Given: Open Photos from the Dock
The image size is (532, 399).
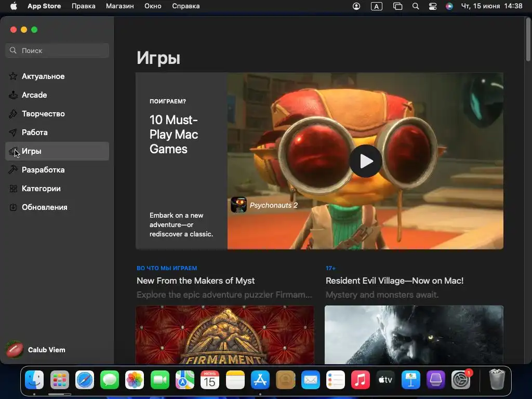Looking at the screenshot, I should click(x=135, y=380).
